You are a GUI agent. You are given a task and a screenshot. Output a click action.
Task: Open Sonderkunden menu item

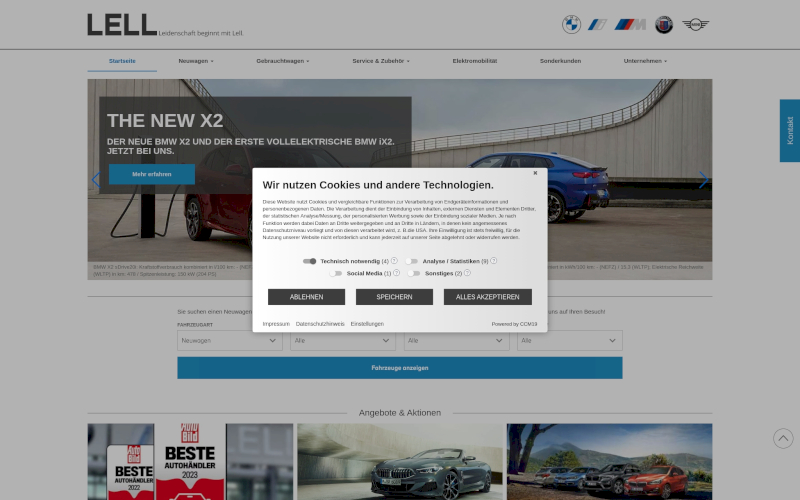[x=560, y=61]
